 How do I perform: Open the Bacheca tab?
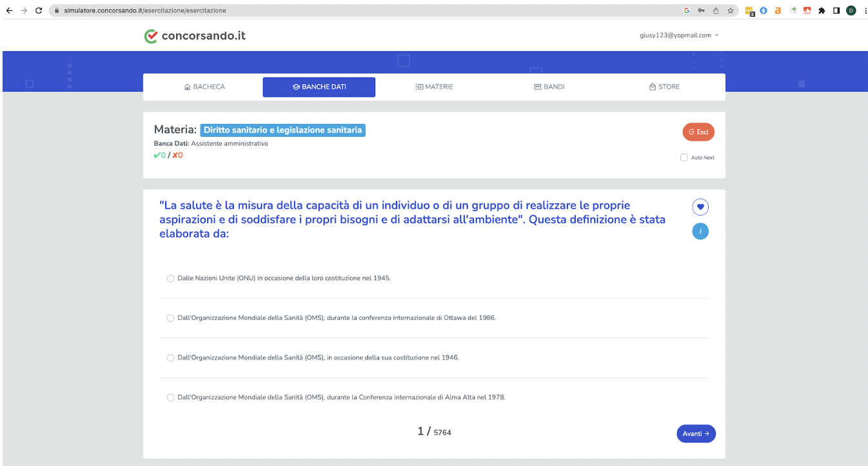coord(204,87)
